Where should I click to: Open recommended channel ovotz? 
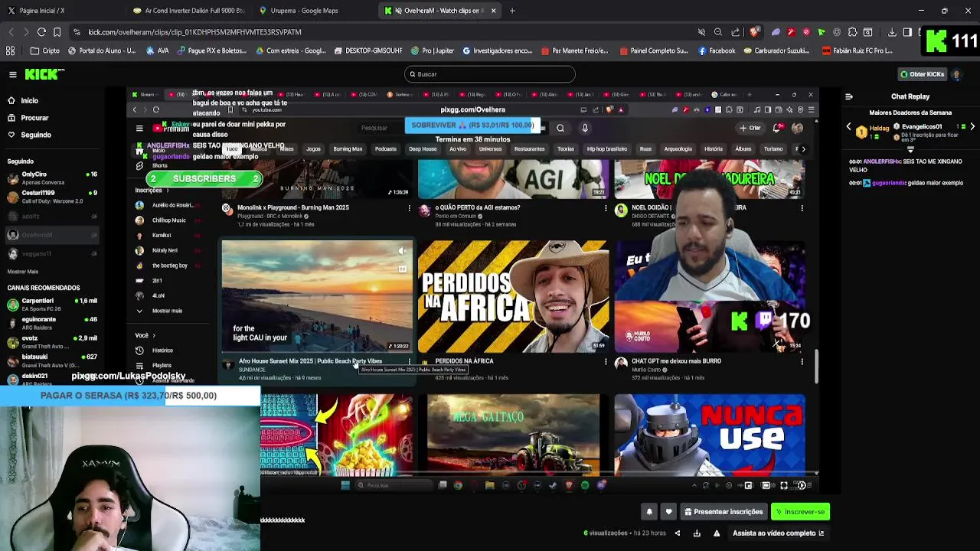click(52, 341)
